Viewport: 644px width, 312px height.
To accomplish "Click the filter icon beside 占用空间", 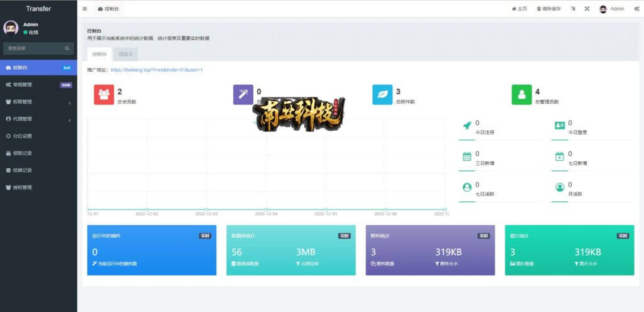I will 297,264.
